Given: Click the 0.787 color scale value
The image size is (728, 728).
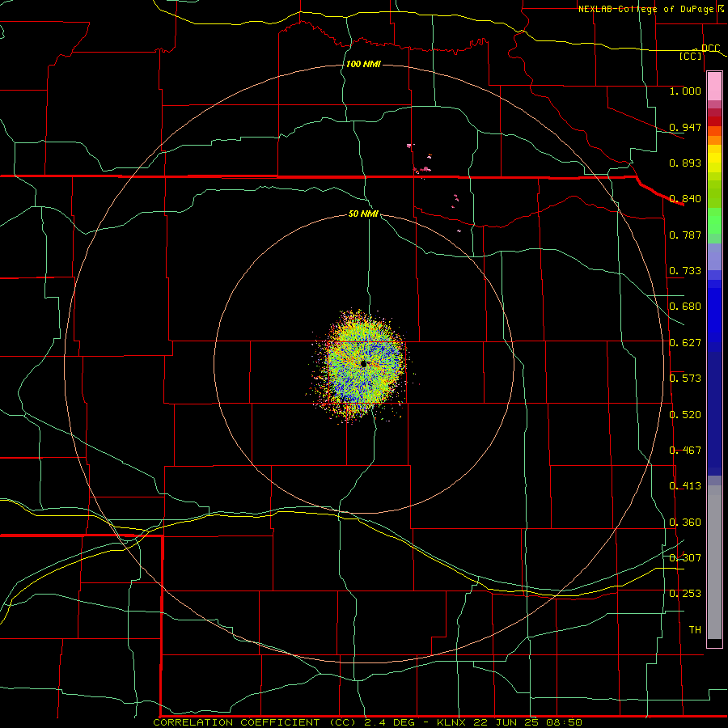Looking at the screenshot, I should [x=685, y=235].
